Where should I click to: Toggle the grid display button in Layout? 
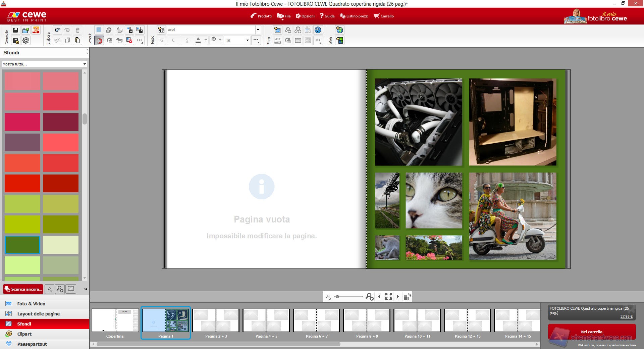99,30
